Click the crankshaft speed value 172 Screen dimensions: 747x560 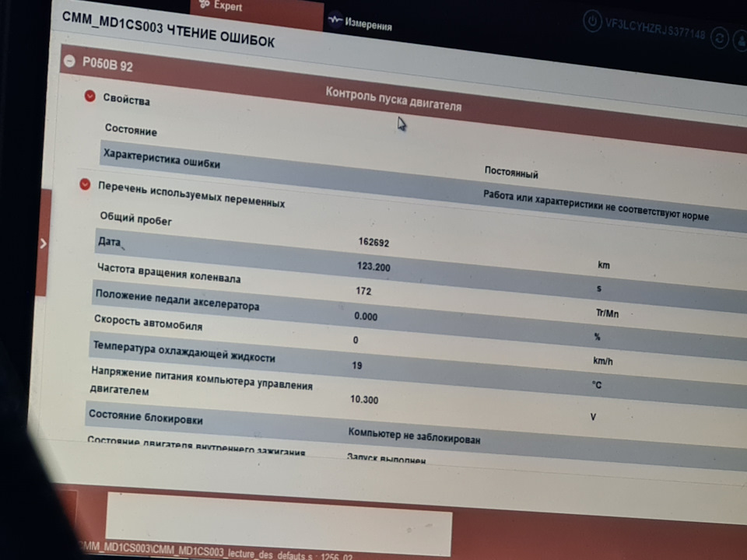point(363,290)
